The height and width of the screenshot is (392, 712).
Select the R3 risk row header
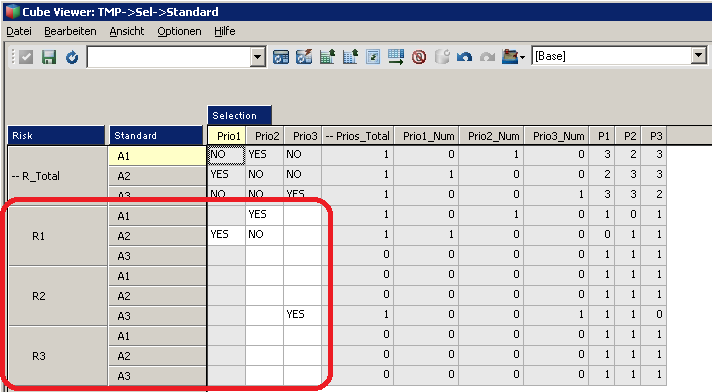58,356
